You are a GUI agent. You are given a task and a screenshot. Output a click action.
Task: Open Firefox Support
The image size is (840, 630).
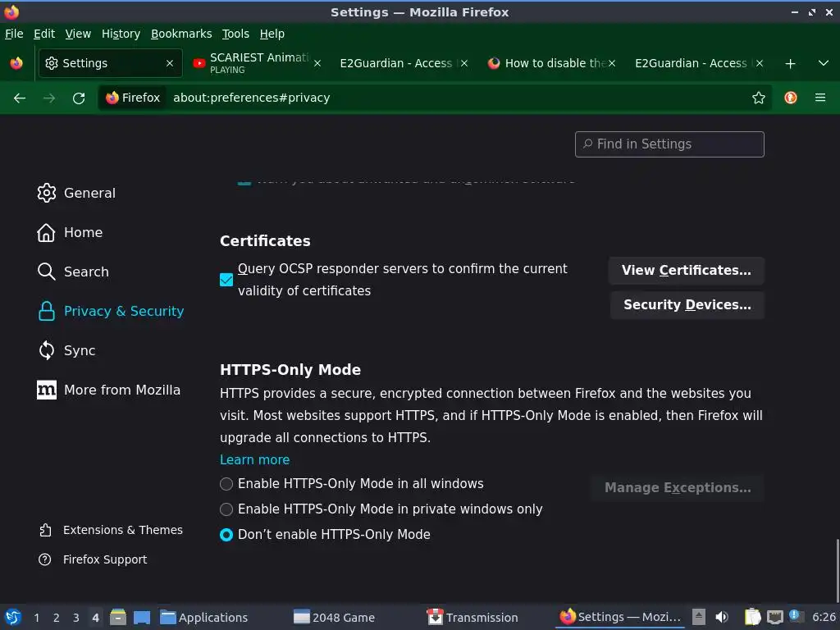coord(93,559)
